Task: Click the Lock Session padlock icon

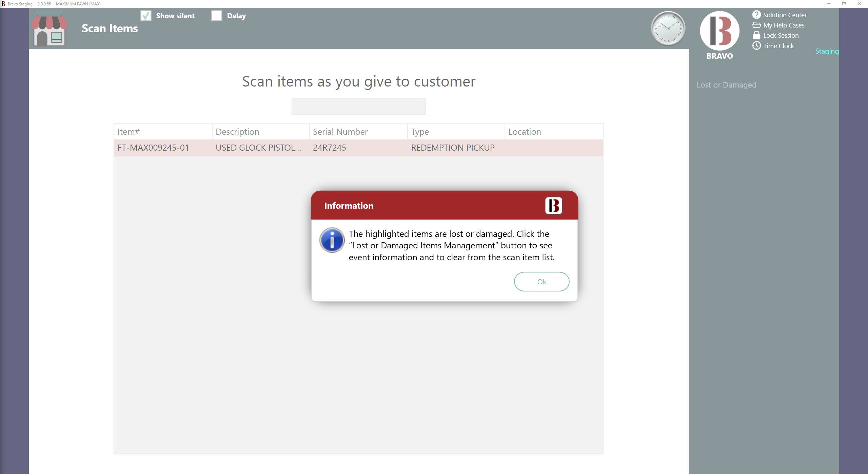Action: [756, 35]
